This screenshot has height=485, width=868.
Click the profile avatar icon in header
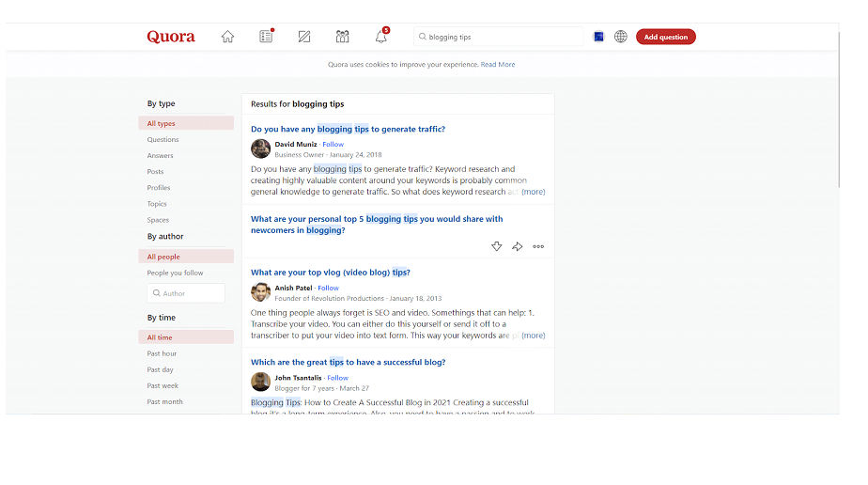(598, 37)
